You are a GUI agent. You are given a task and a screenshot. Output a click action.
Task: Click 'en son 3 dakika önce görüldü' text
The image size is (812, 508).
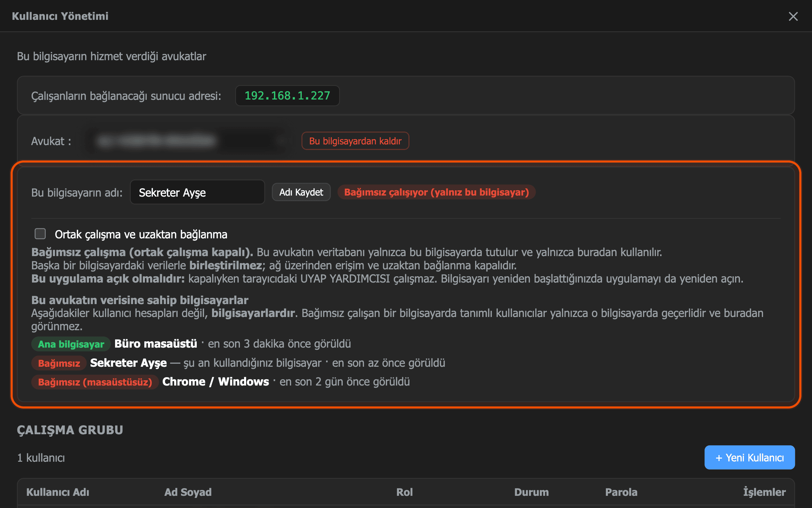point(279,344)
